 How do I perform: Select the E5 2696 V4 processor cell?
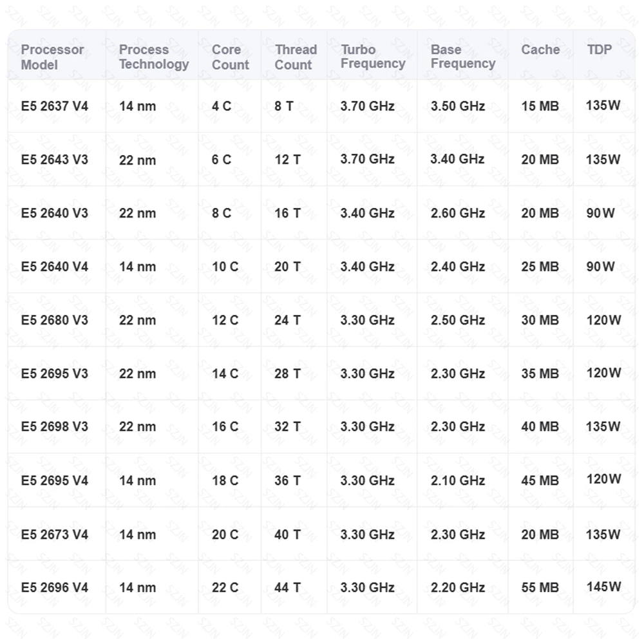coord(55,587)
